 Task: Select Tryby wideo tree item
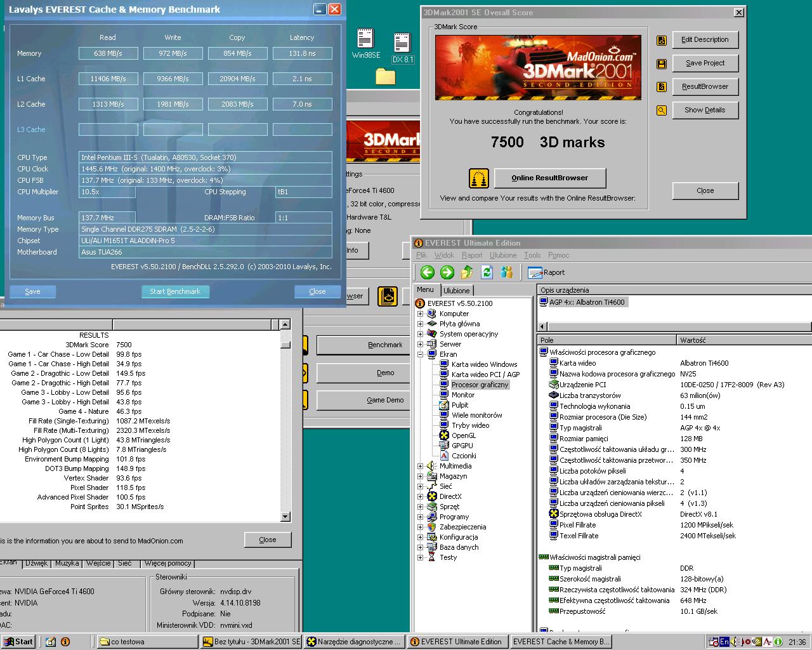coord(470,425)
